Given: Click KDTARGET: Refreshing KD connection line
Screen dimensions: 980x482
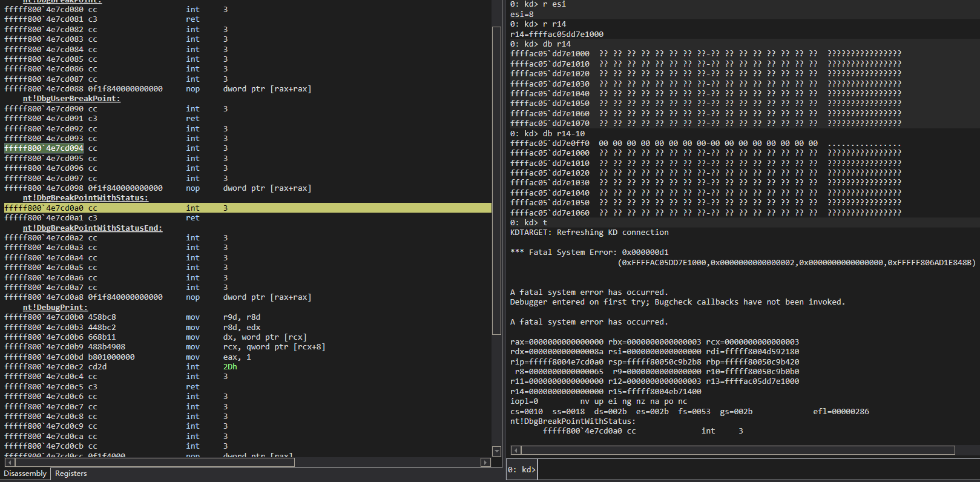Looking at the screenshot, I should 590,233.
